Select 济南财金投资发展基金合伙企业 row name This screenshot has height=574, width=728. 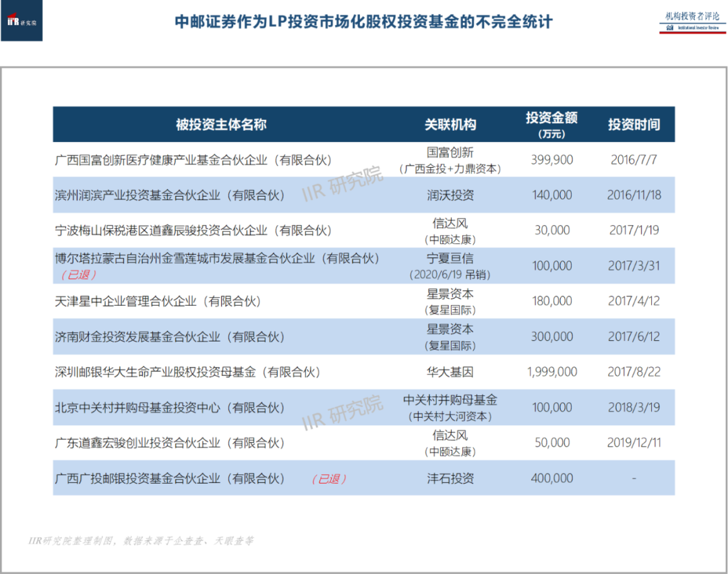[169, 337]
